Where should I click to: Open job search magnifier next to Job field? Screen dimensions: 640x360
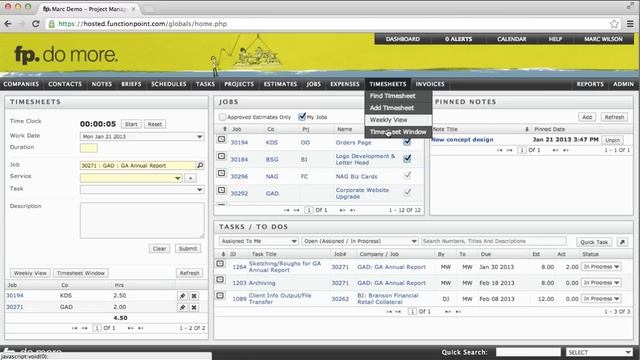[200, 165]
